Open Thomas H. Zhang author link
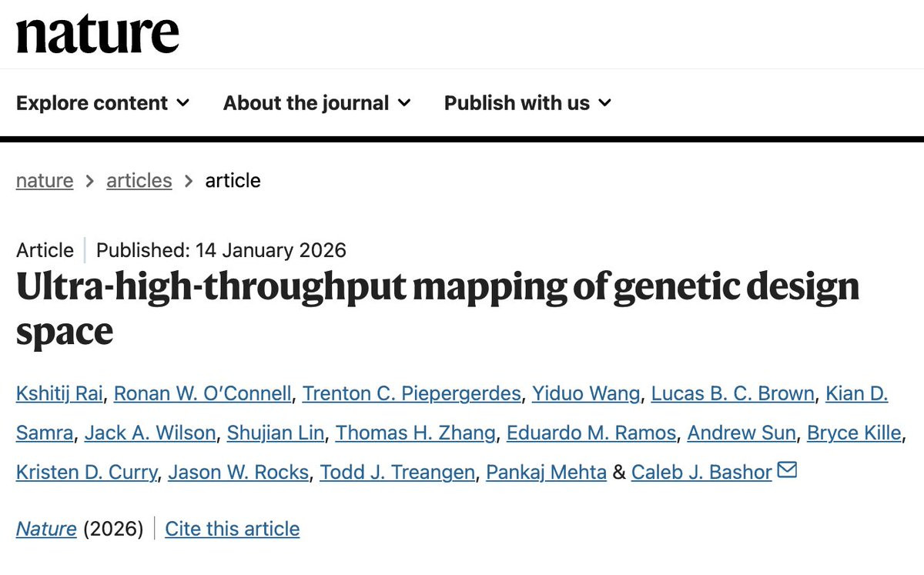 (x=416, y=433)
